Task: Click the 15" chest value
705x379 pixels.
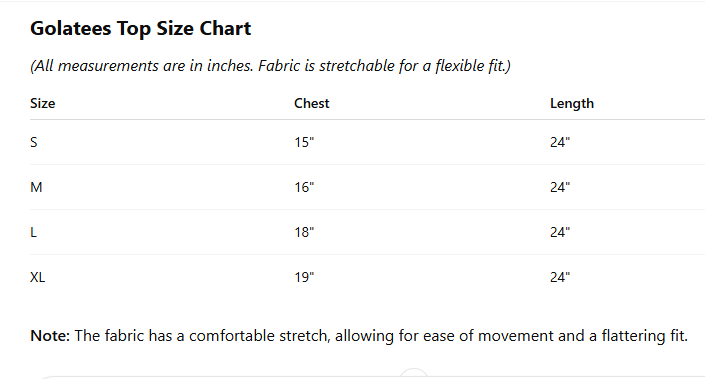Action: tap(304, 143)
